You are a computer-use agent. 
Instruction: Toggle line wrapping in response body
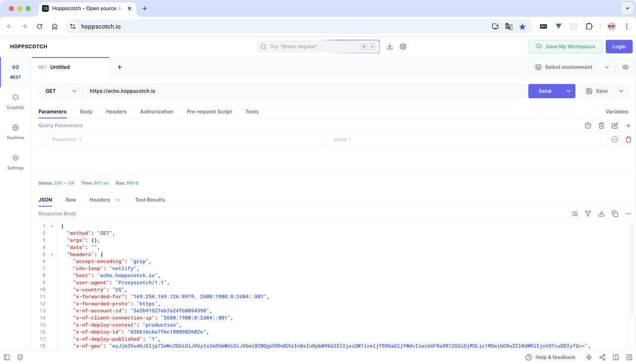pyautogui.click(x=574, y=214)
